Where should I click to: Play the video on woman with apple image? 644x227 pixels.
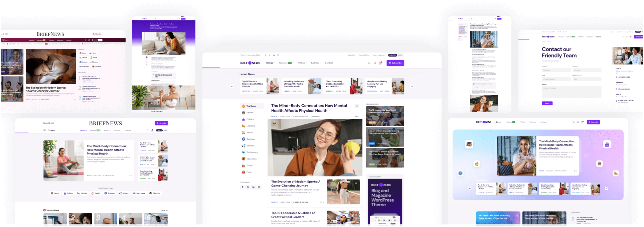pyautogui.click(x=315, y=147)
